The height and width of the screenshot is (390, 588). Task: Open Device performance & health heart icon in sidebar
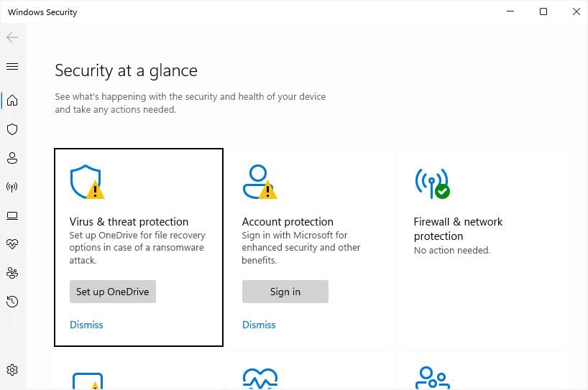tap(12, 244)
